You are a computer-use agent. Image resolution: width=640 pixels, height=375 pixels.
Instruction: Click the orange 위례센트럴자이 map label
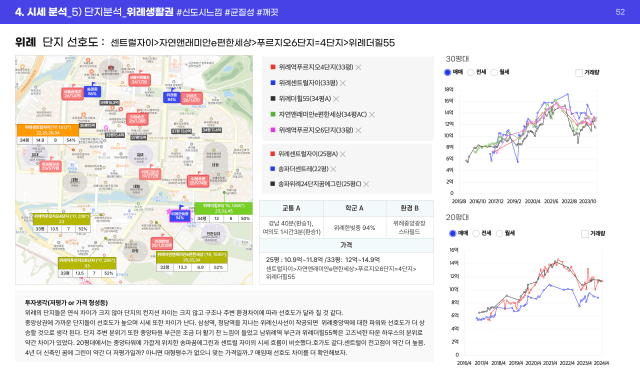click(48, 130)
